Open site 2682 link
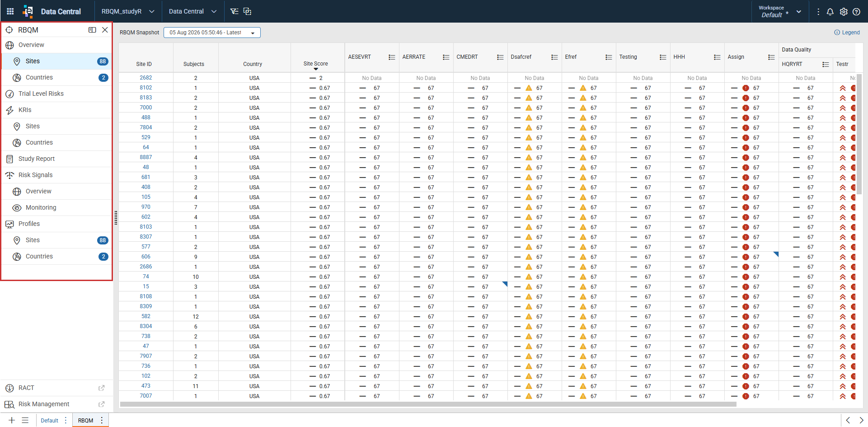Screen dimensions: 868x427 pyautogui.click(x=145, y=78)
